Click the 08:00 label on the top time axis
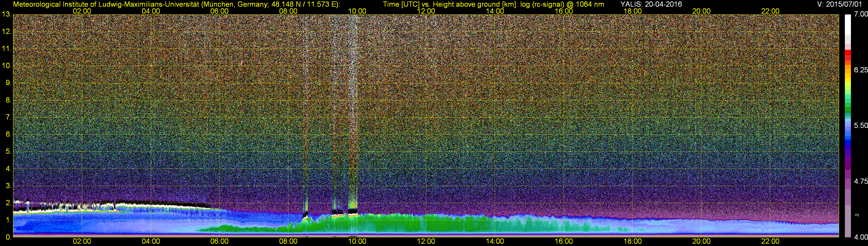 coord(288,11)
